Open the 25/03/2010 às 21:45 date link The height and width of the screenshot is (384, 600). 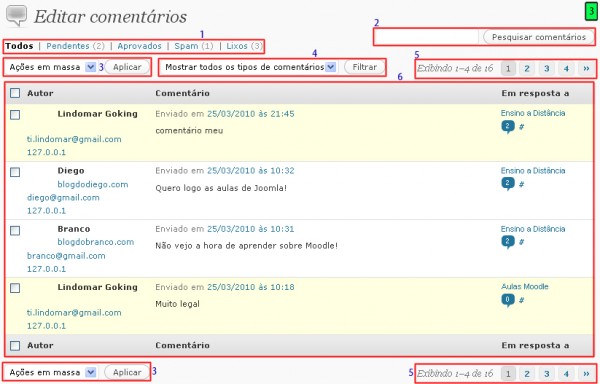click(251, 114)
